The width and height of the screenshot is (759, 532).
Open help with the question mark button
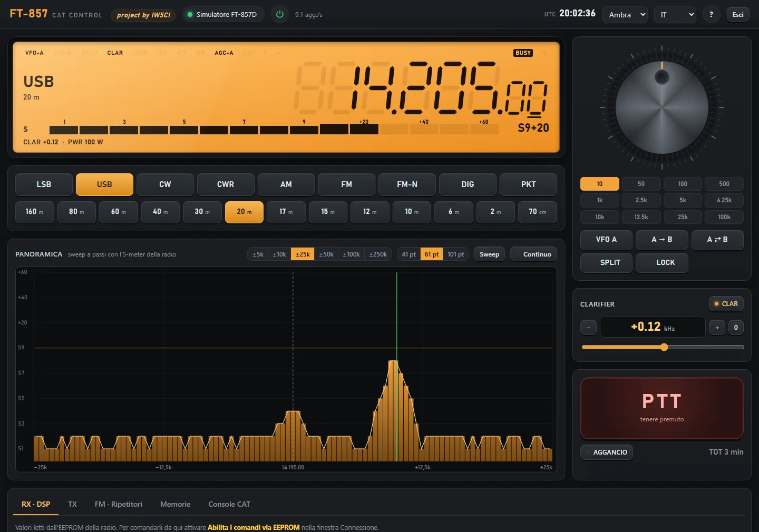point(711,14)
